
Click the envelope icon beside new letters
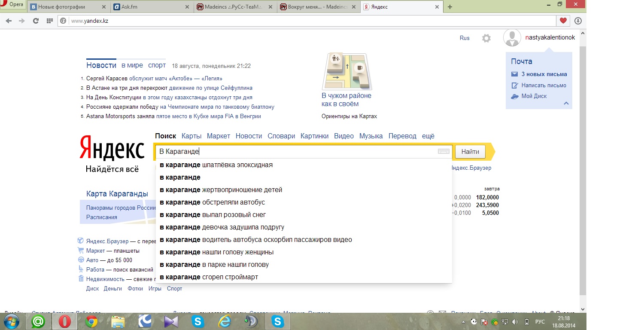click(x=514, y=74)
